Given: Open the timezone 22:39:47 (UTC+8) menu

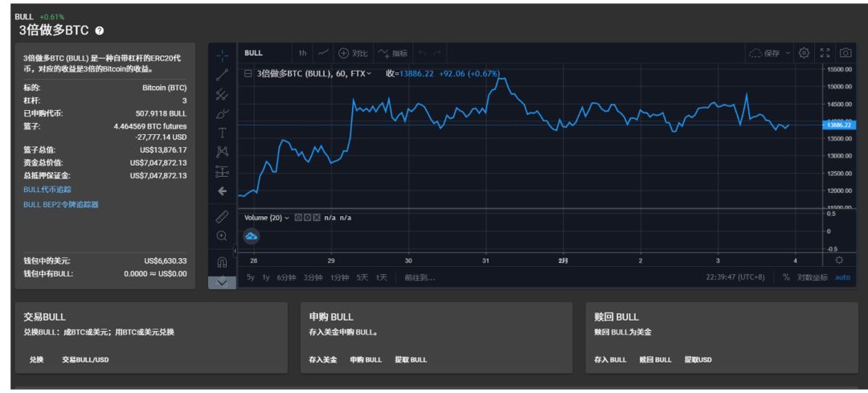Looking at the screenshot, I should [x=735, y=277].
